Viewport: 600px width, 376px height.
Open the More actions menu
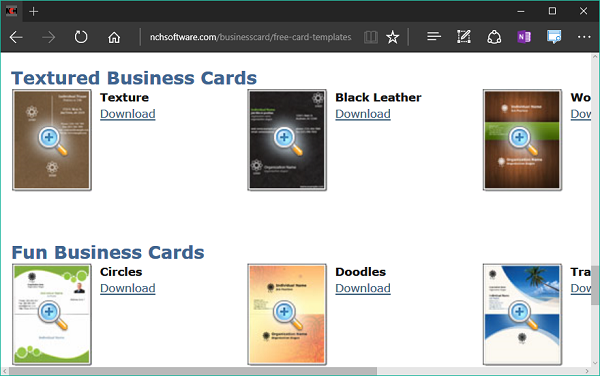pyautogui.click(x=584, y=37)
